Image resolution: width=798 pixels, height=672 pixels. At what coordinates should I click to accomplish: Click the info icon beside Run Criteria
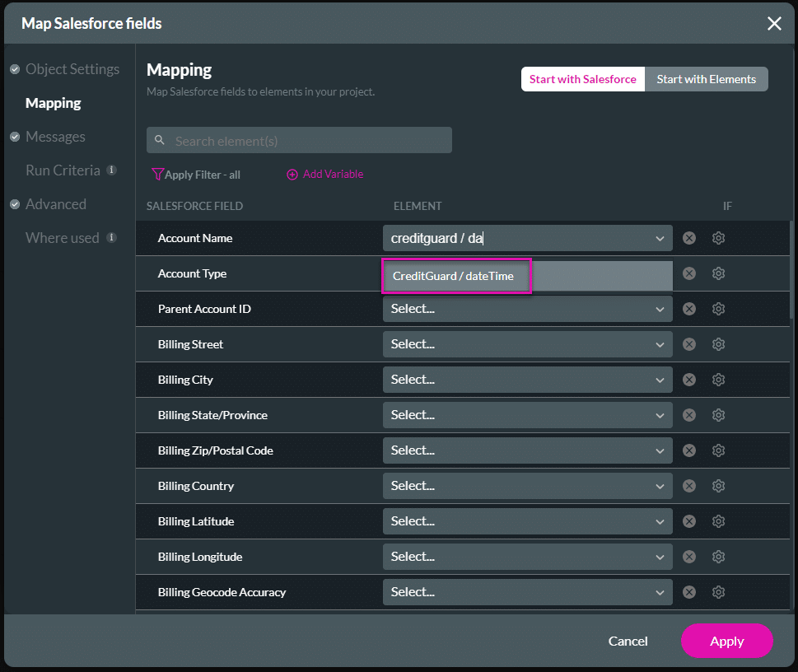(x=111, y=170)
